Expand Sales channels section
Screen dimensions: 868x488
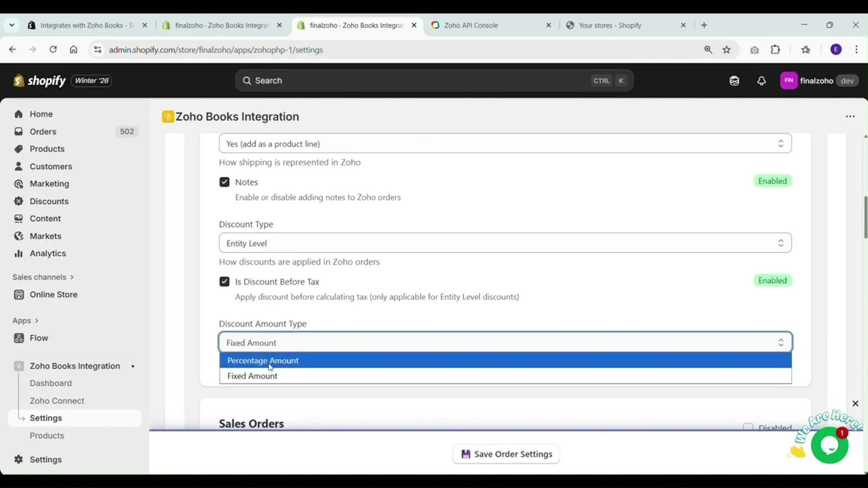tap(43, 277)
